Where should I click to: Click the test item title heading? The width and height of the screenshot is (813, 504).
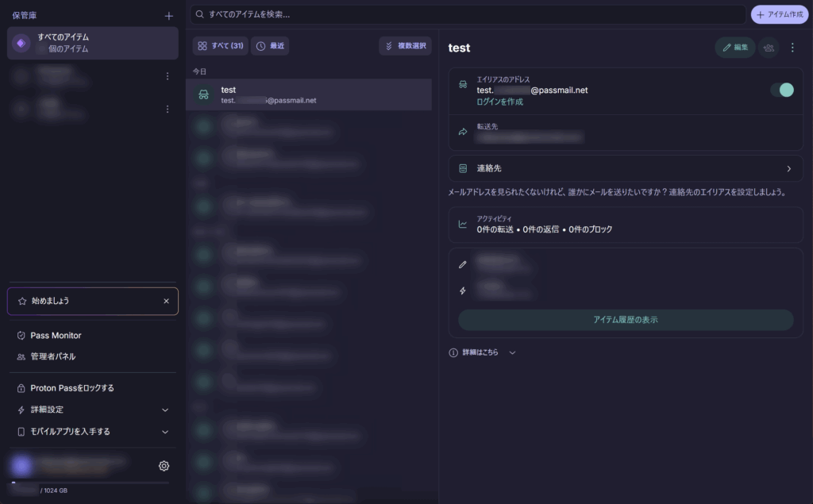click(x=459, y=48)
